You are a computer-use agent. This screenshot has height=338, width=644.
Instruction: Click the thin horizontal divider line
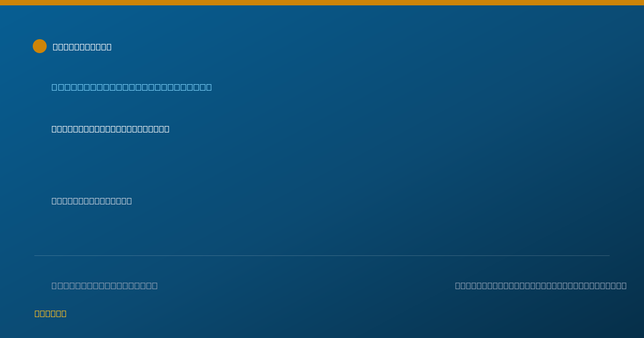(x=322, y=255)
